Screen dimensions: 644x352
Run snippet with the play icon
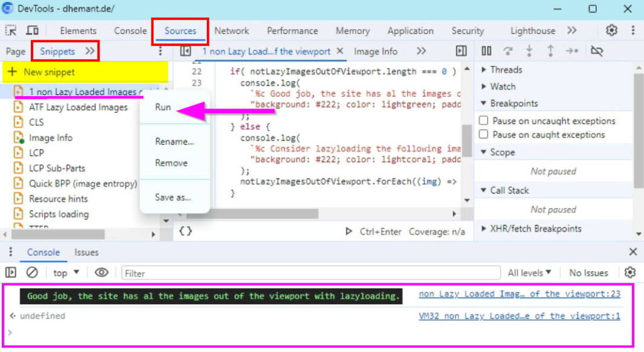(348, 231)
